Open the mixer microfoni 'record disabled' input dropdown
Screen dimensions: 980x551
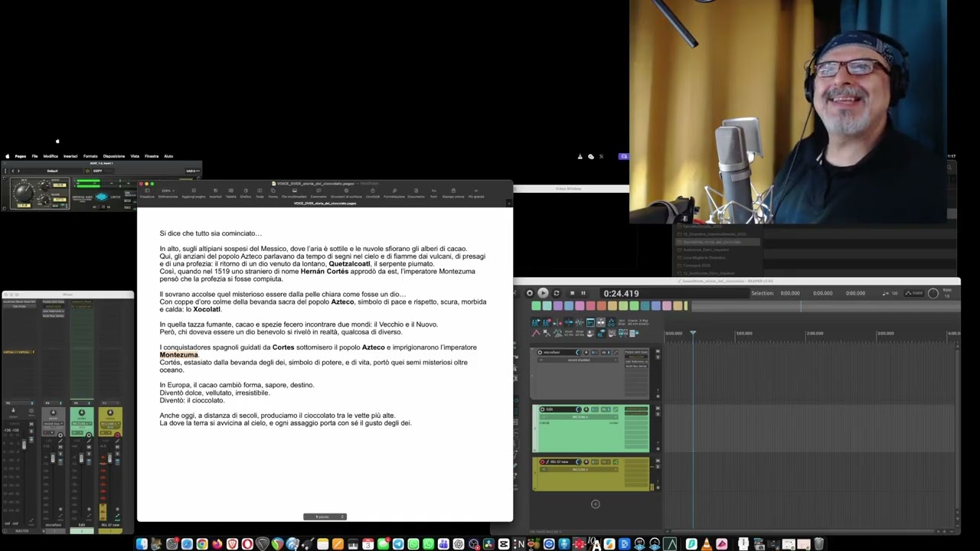(x=53, y=423)
